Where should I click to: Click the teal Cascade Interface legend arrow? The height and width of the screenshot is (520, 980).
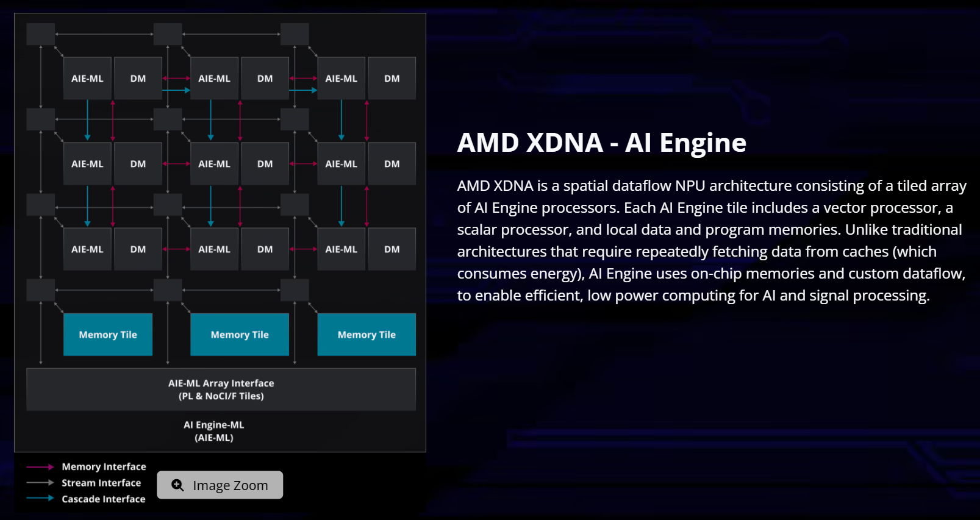[x=40, y=498]
